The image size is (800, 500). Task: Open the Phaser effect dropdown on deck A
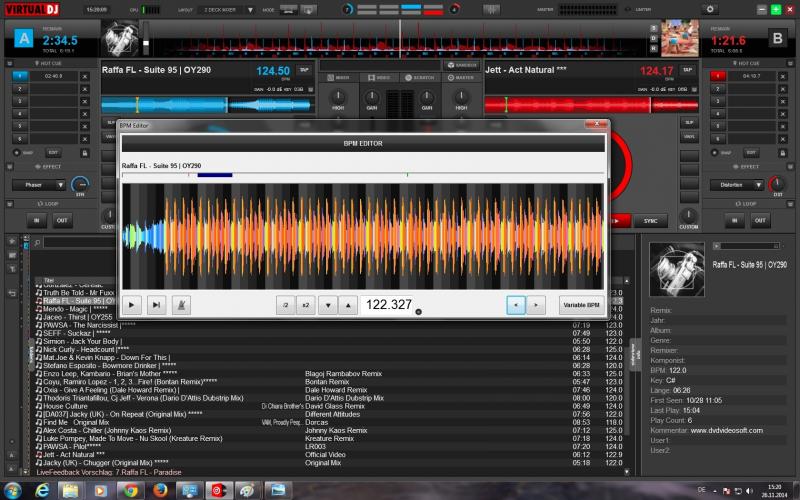[x=40, y=185]
